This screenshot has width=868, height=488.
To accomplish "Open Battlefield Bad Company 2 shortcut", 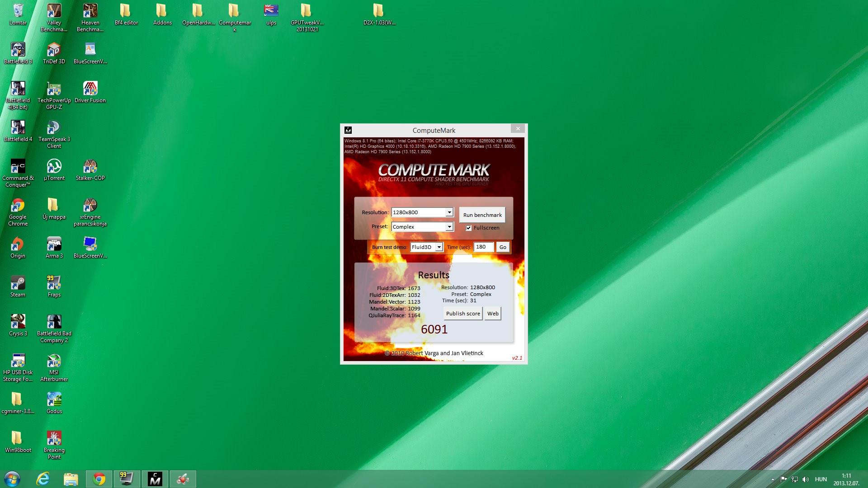I will 54,328.
